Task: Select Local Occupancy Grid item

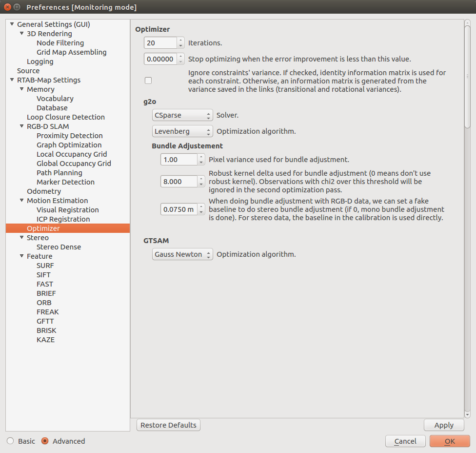Action: pos(72,154)
